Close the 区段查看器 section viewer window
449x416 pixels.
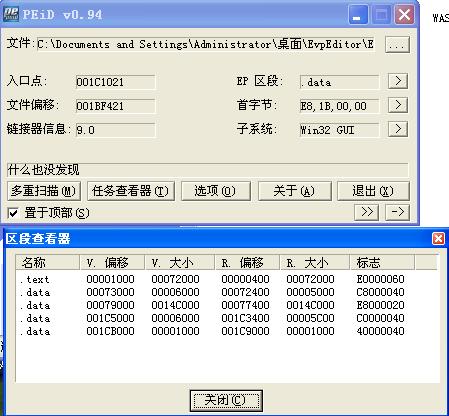tap(438, 239)
